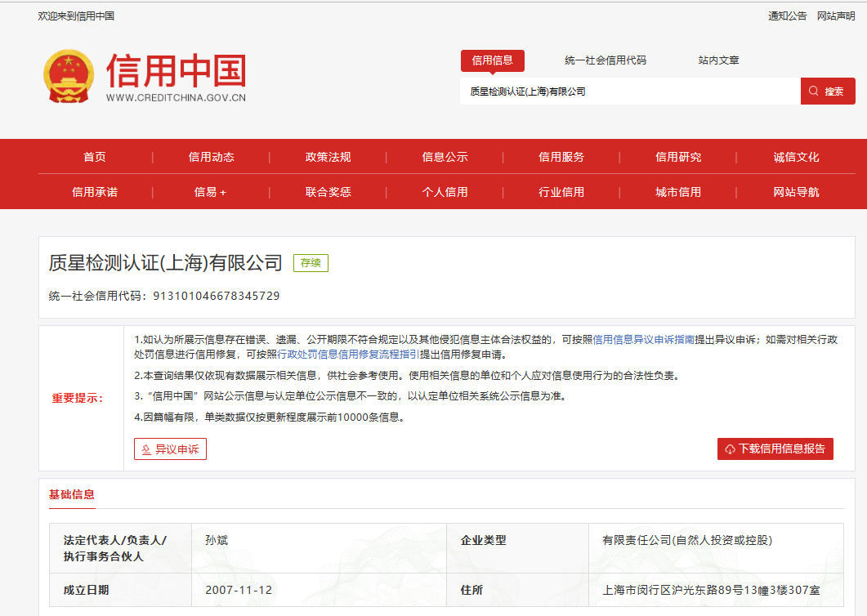Click the 异议申诉 complaint icon button
The height and width of the screenshot is (616, 867).
147,449
